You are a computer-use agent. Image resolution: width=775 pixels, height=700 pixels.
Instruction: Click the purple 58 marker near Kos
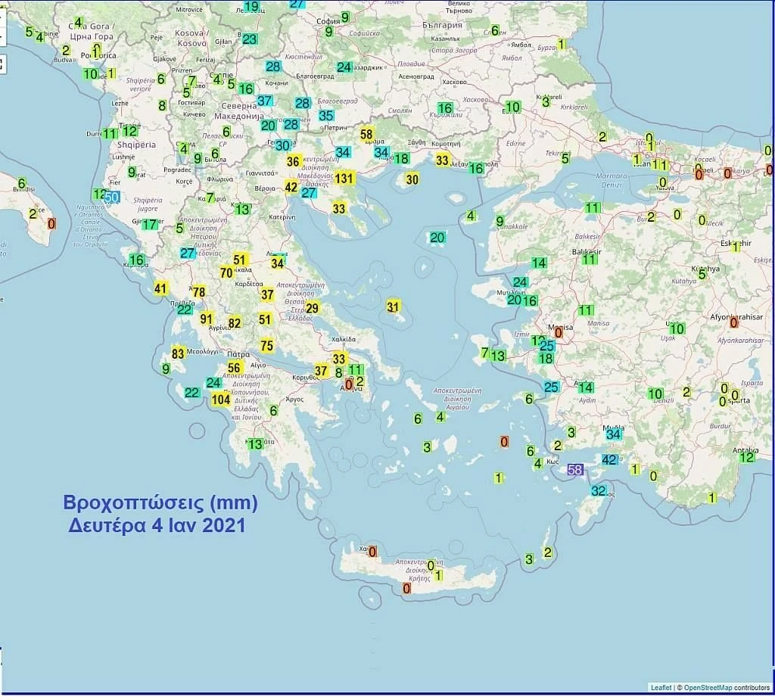pyautogui.click(x=575, y=470)
